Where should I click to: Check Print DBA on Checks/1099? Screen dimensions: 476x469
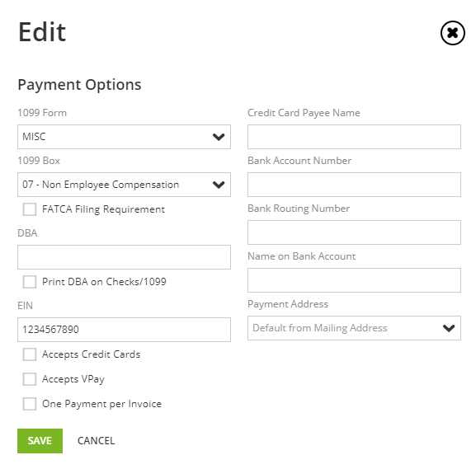30,282
